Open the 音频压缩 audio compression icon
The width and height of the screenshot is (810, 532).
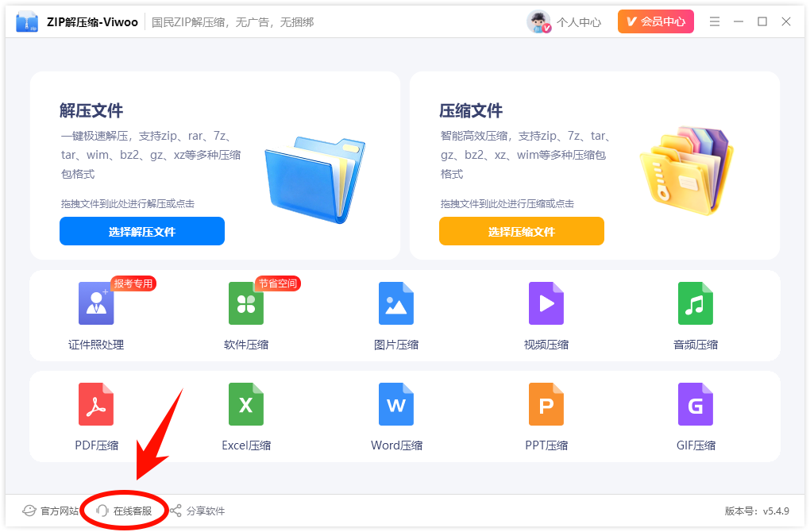[x=696, y=303]
